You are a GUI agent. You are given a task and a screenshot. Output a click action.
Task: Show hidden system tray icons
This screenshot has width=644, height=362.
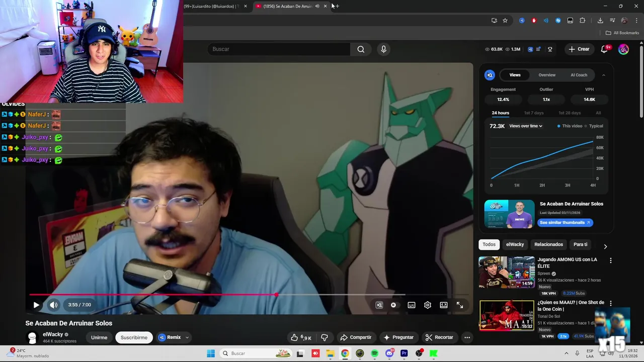tap(567, 353)
